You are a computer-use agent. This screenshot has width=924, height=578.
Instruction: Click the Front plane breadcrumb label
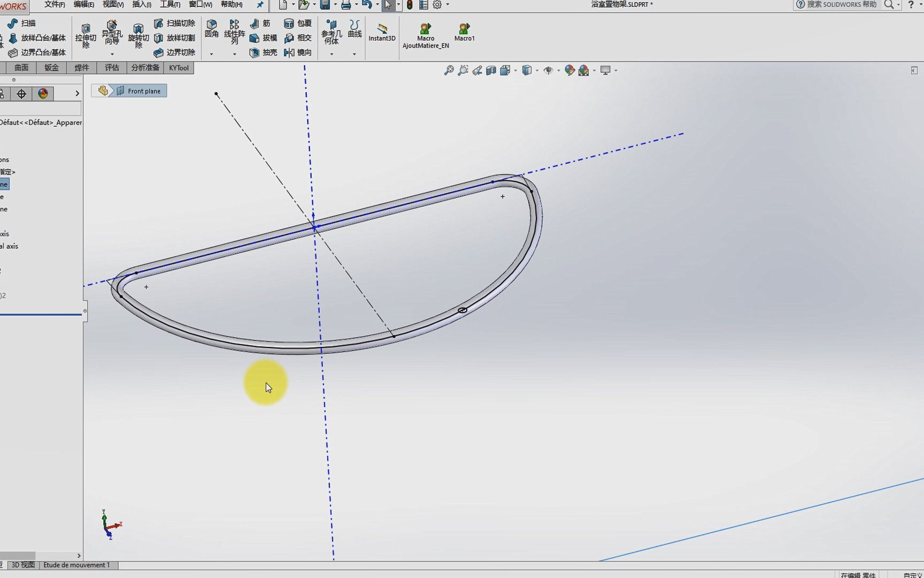(143, 90)
